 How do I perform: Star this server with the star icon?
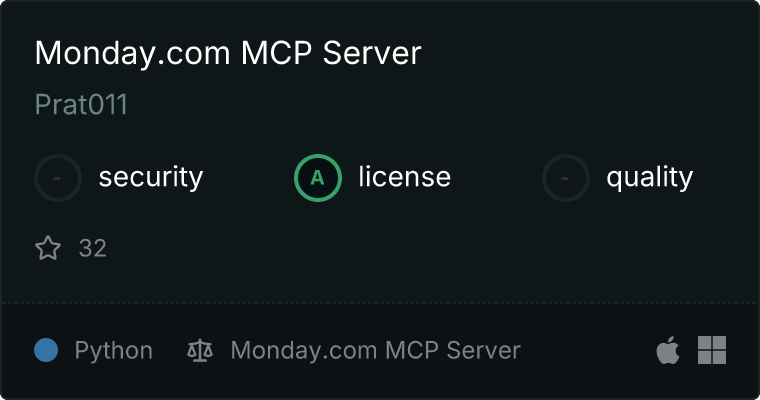[x=48, y=248]
